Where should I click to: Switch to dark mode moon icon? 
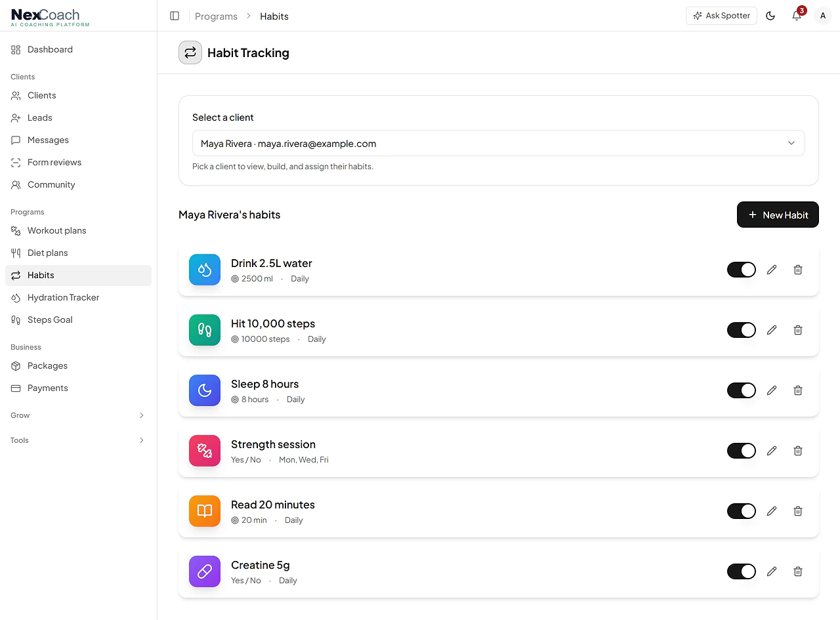[770, 16]
